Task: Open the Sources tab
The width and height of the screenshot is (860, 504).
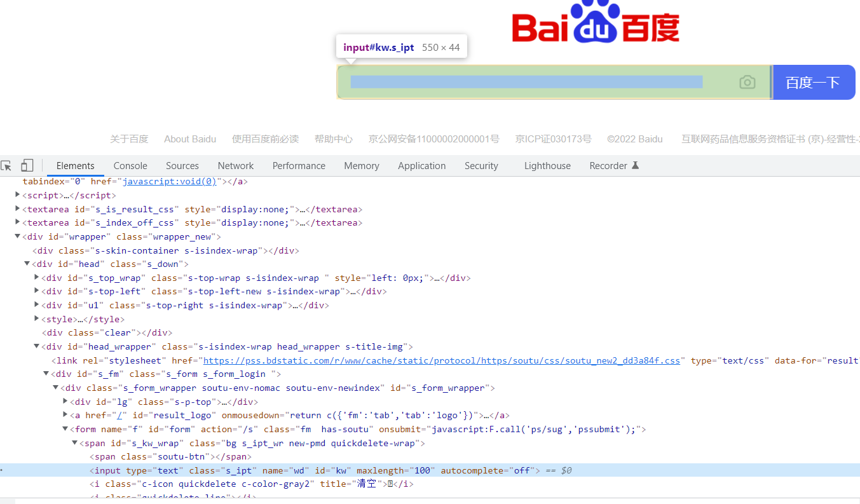Action: click(x=182, y=166)
